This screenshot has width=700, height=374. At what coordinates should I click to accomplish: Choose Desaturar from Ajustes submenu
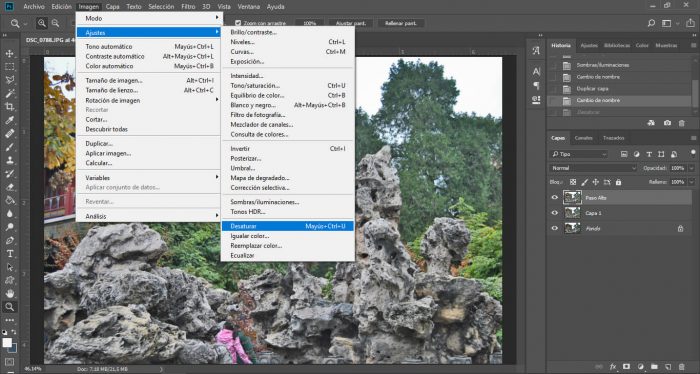click(288, 226)
